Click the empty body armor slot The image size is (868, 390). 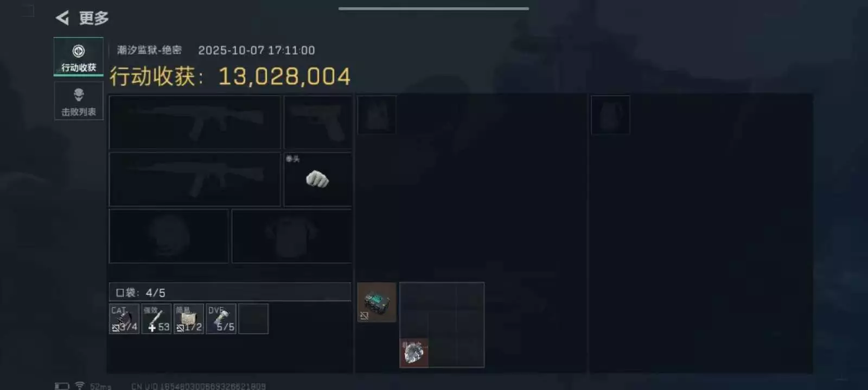tap(292, 236)
